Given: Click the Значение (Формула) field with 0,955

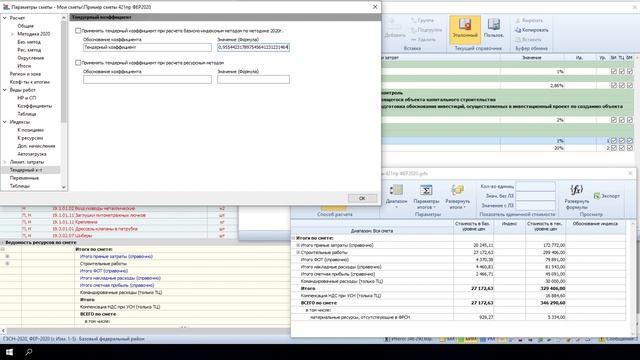Looking at the screenshot, I should tap(253, 47).
